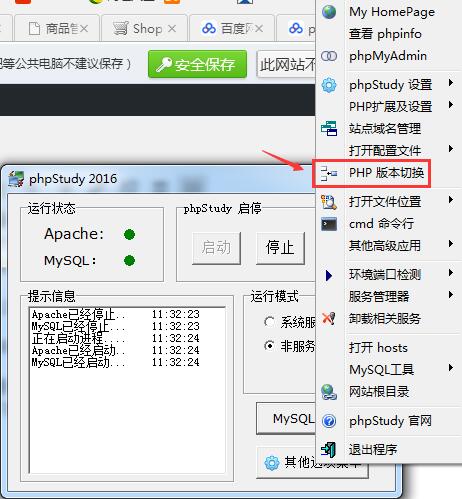
Task: Expand the MySQL工具 submenu arrow
Action: (x=451, y=368)
